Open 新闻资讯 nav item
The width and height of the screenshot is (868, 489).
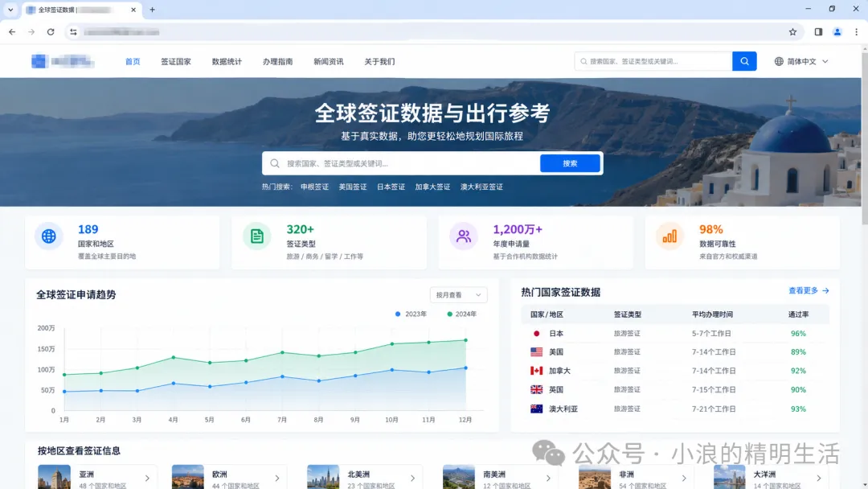point(329,61)
